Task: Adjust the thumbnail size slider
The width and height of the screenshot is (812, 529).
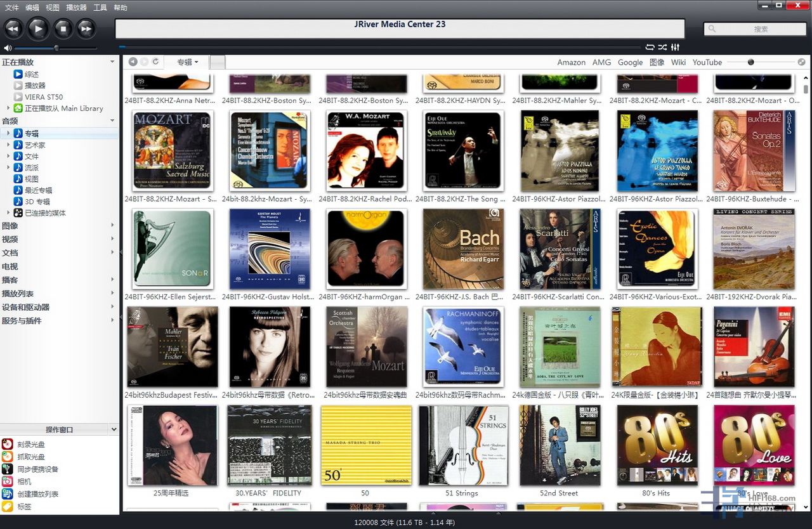Action: coord(751,62)
